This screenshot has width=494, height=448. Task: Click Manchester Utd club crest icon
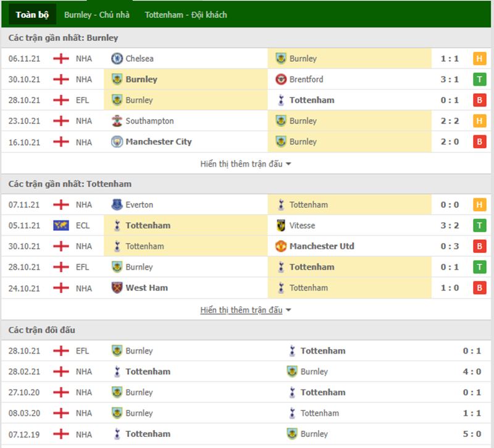[x=281, y=246]
